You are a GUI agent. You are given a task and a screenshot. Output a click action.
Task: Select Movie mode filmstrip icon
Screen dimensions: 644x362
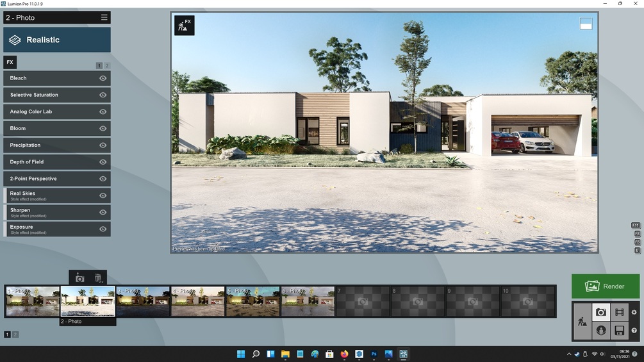[x=620, y=312]
